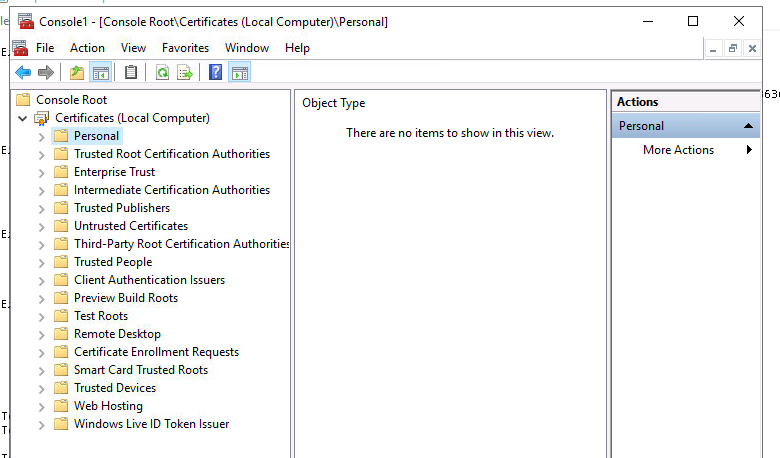Open the More Actions submenu arrow

(x=749, y=150)
